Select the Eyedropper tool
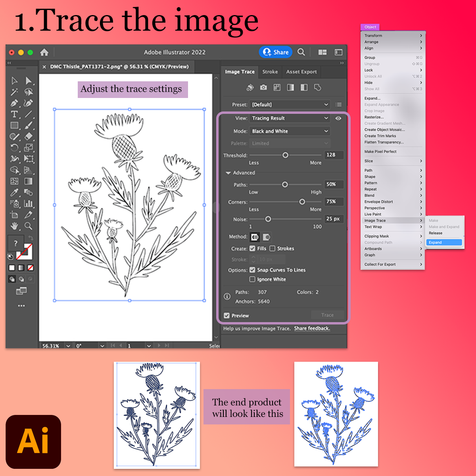 [14, 192]
